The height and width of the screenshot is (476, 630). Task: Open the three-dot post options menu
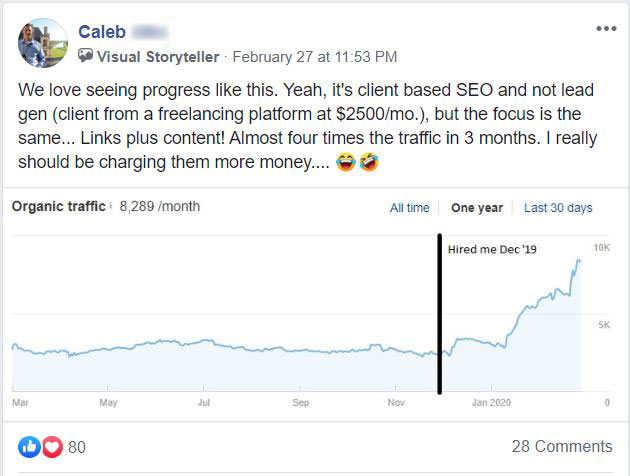click(x=606, y=29)
